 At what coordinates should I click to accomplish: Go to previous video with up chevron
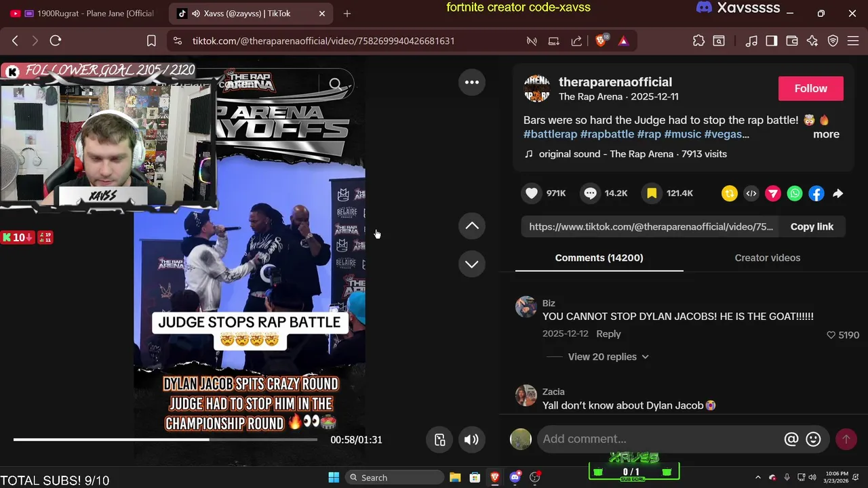pyautogui.click(x=472, y=226)
